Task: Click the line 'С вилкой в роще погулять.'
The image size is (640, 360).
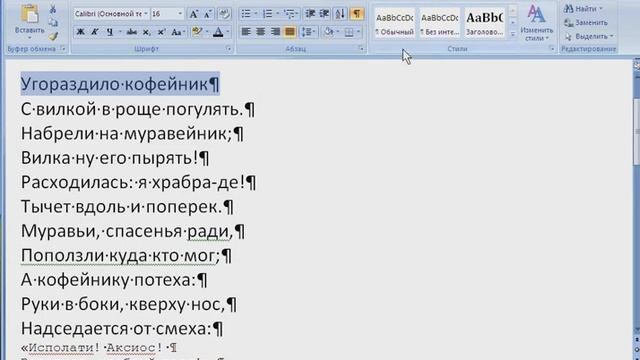Action: click(138, 109)
